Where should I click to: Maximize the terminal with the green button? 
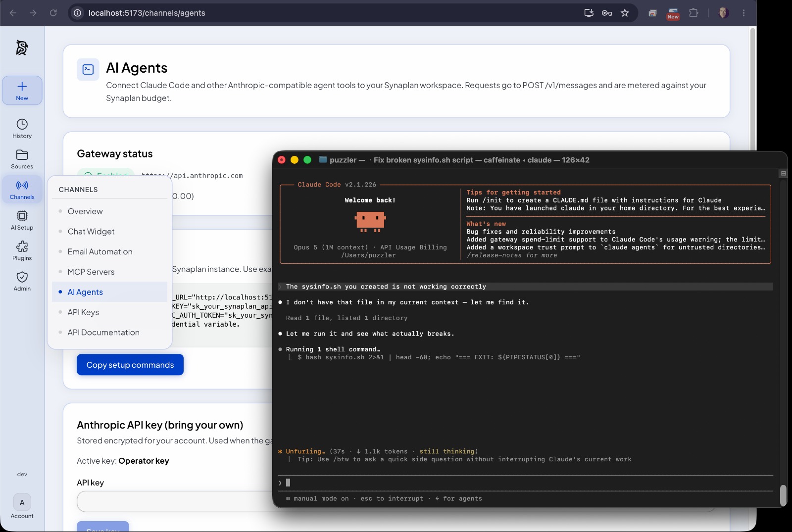[307, 160]
